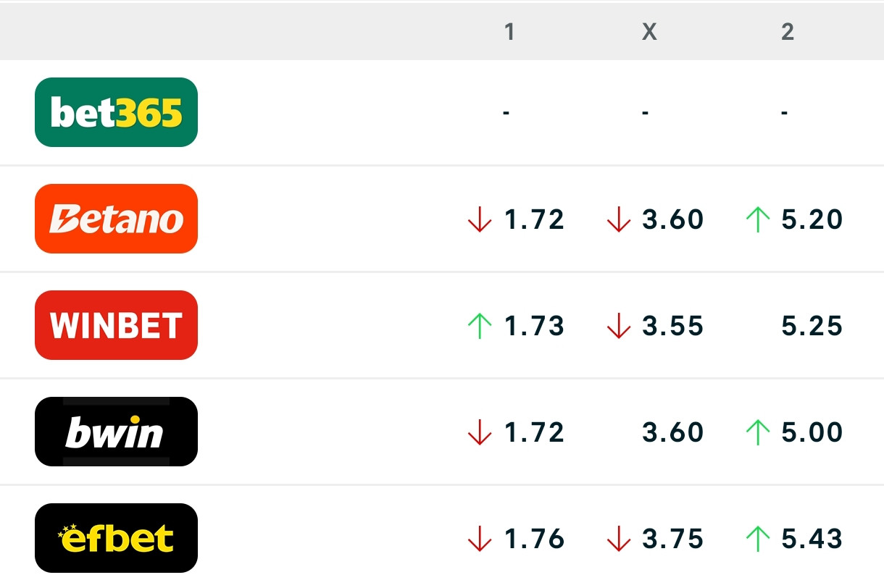Open the bet365 bookmaker logo
Screen dimensions: 884x588
coord(116,112)
